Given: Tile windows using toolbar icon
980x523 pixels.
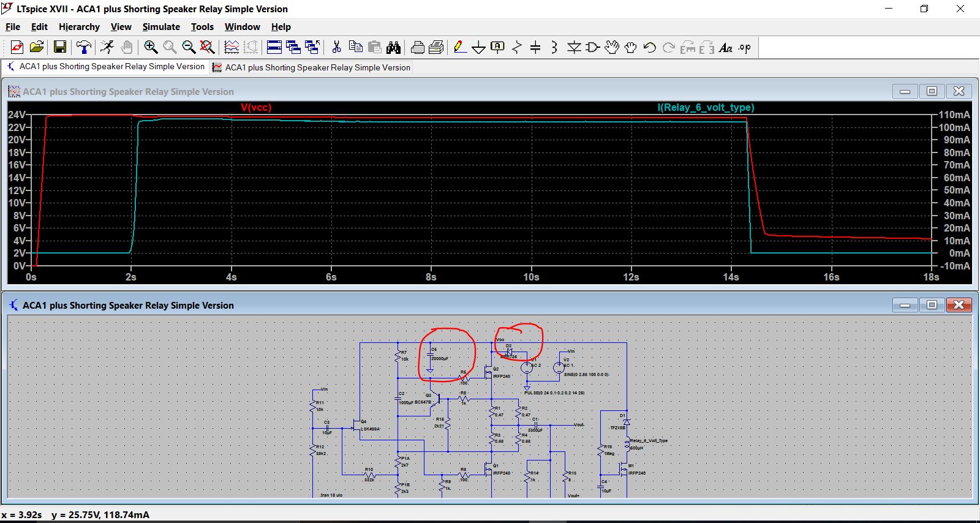Looking at the screenshot, I should click(274, 47).
